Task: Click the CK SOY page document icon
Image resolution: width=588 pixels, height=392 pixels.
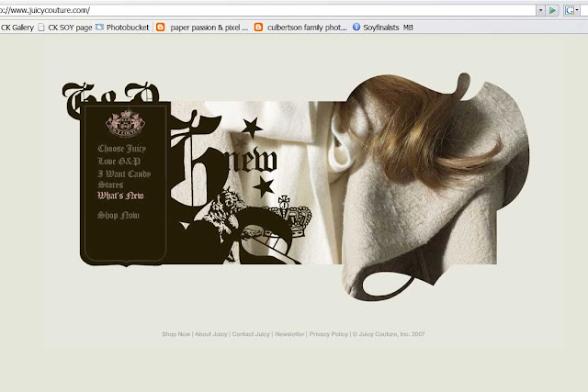Action: pos(41,28)
